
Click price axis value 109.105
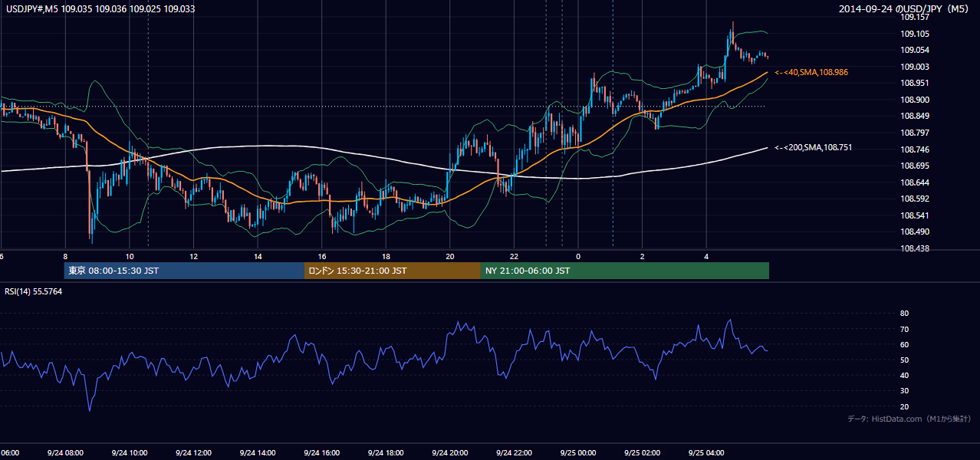pyautogui.click(x=914, y=34)
